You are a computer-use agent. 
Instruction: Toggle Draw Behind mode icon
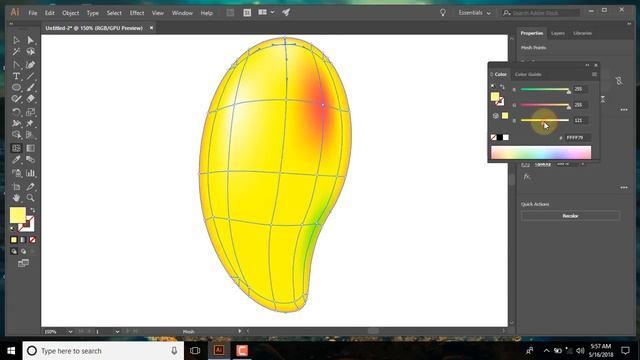click(23, 251)
